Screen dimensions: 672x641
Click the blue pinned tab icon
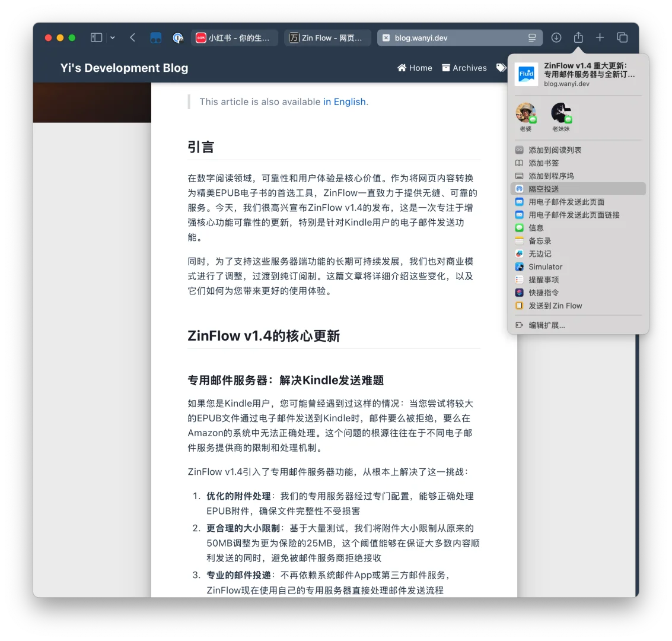pos(155,38)
